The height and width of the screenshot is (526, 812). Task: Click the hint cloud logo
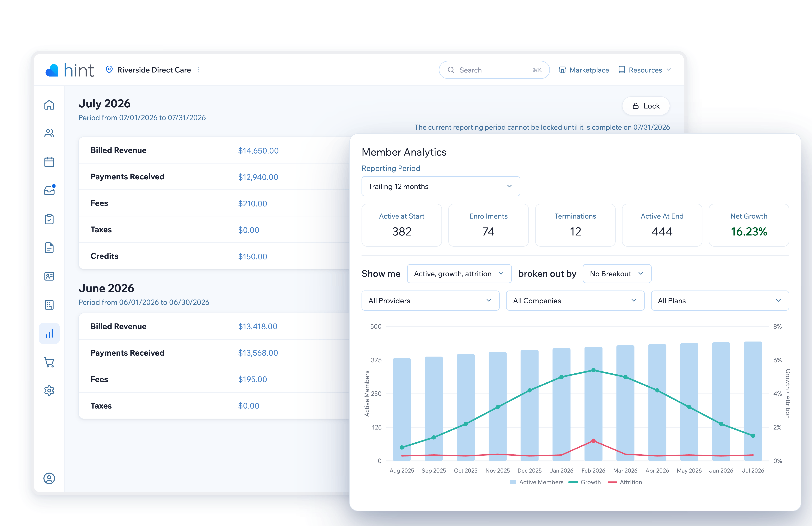coord(52,70)
